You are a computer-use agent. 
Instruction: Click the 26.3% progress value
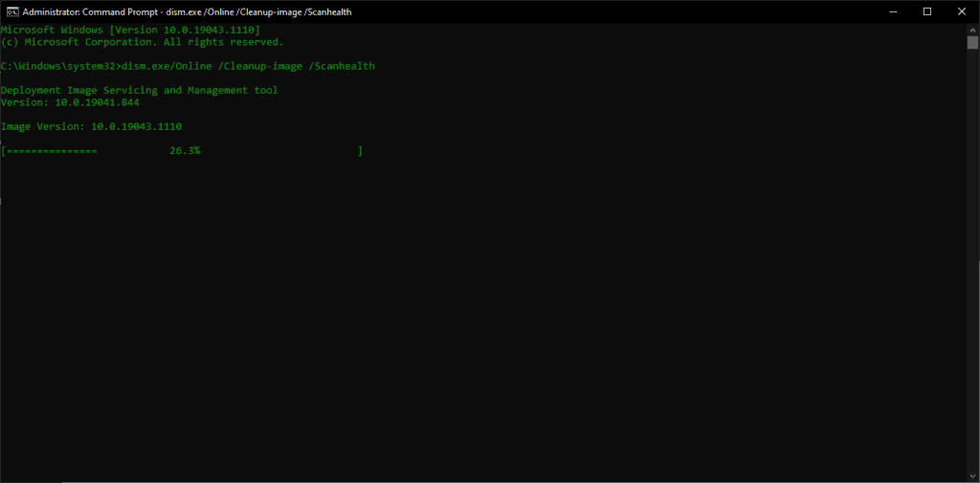pyautogui.click(x=185, y=151)
